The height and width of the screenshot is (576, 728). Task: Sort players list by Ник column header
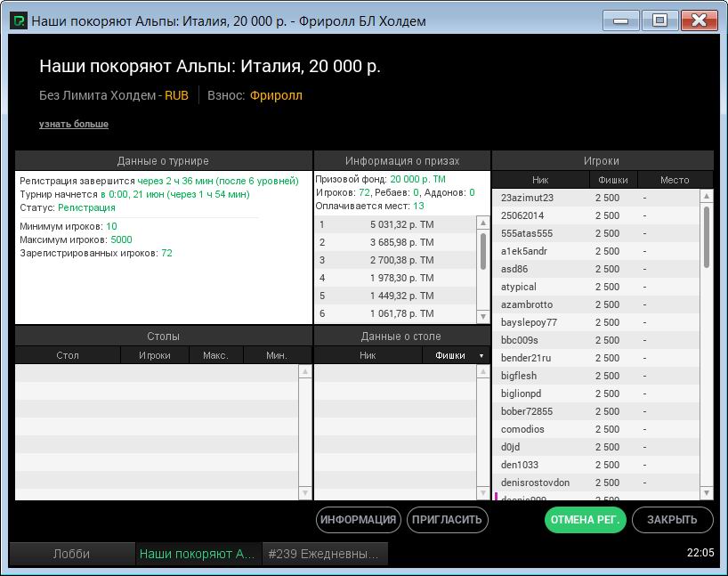(540, 180)
